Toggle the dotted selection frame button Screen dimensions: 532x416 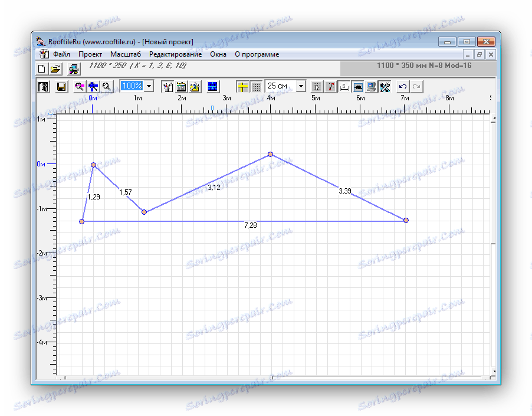[317, 87]
